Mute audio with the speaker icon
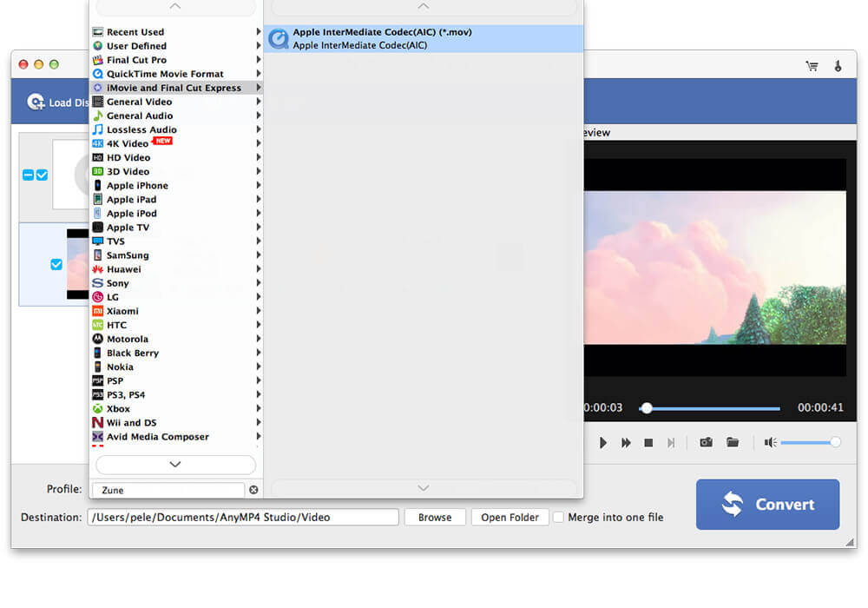Viewport: 868px width, 608px height. click(x=770, y=442)
